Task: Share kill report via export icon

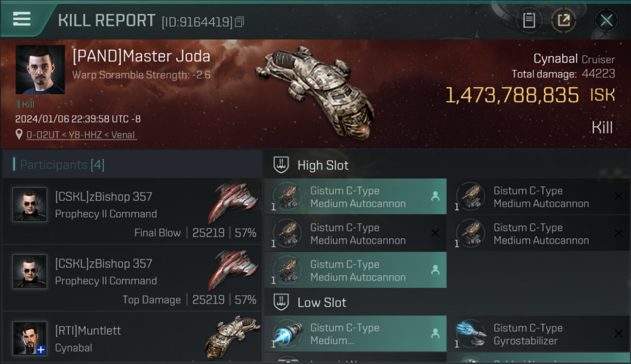Action: coord(564,20)
